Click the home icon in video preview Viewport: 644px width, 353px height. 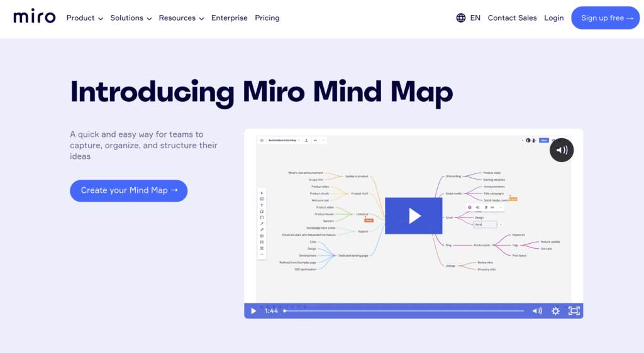(262, 140)
